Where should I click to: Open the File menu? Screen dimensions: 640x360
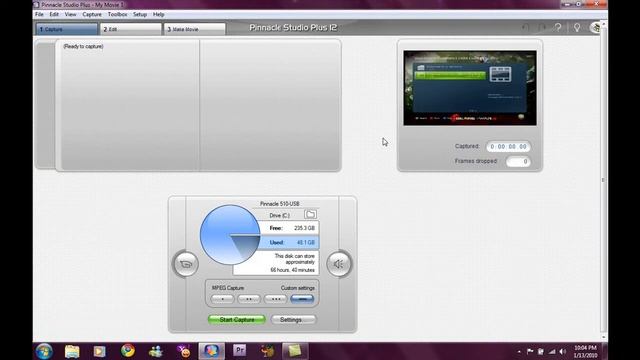coord(39,14)
